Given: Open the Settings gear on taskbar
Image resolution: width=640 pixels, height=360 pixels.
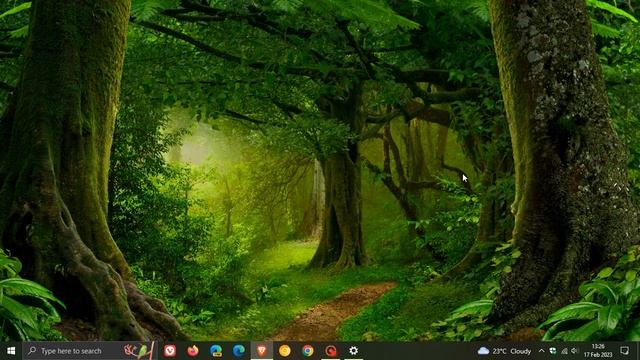Looking at the screenshot, I should [353, 351].
